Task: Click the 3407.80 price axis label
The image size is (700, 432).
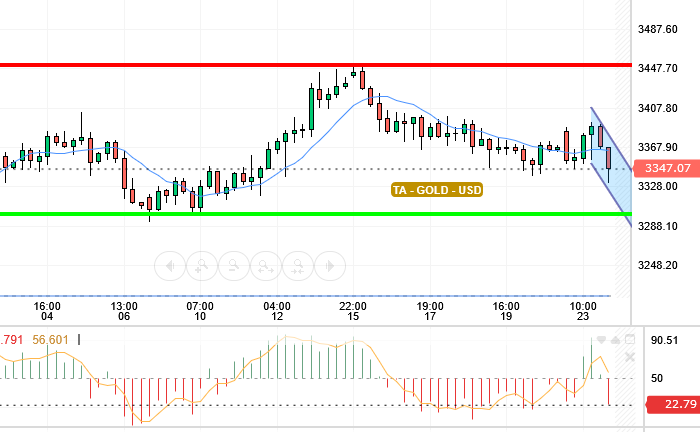Action: 658,108
